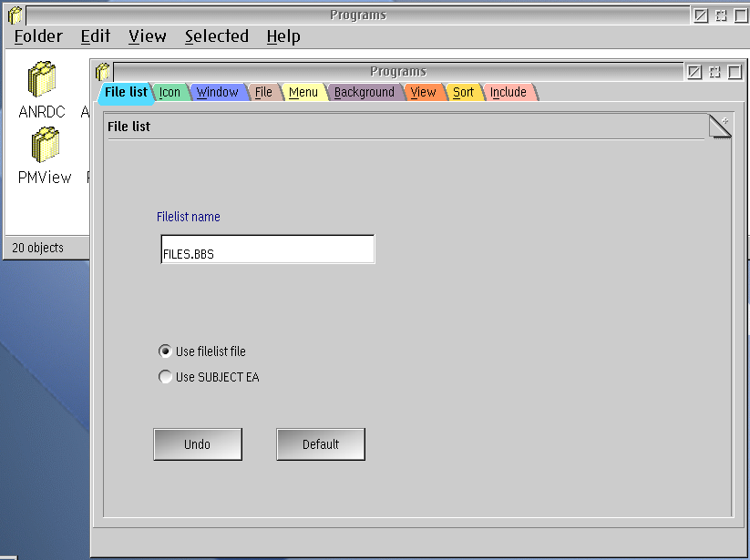Click the Undo button
The width and height of the screenshot is (750, 560).
[x=198, y=444]
